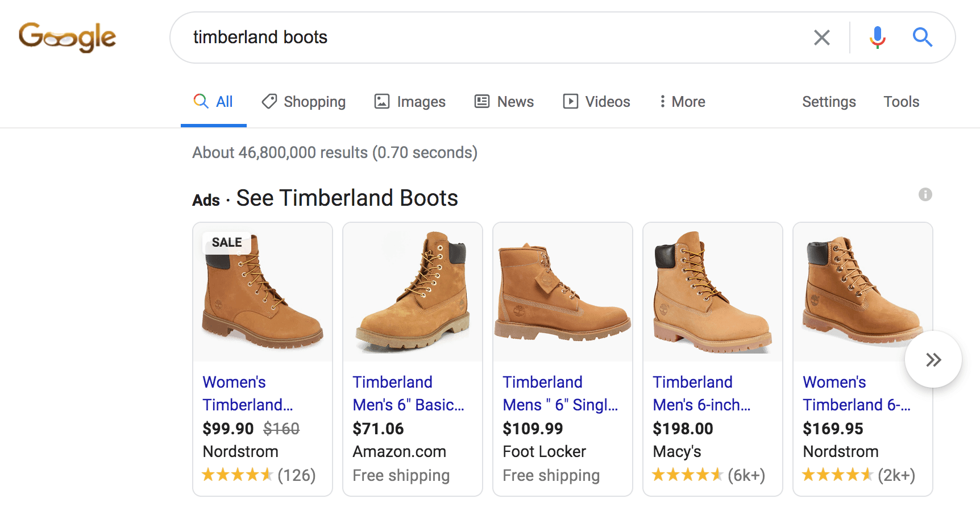Viewport: 980px width, 515px height.
Task: Switch to the Shopping tab
Action: pos(304,102)
